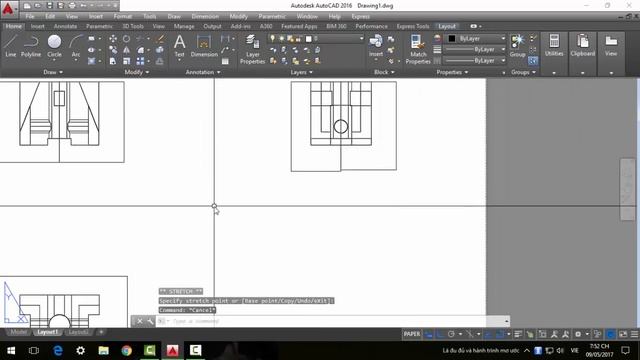
Task: Click the Explode tool icon
Action: (x=160, y=50)
